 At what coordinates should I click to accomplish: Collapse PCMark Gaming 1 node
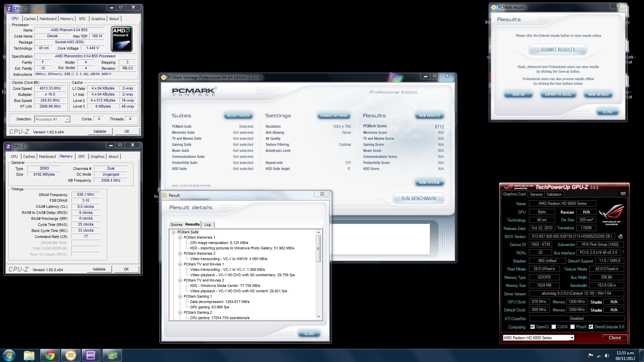[180, 296]
